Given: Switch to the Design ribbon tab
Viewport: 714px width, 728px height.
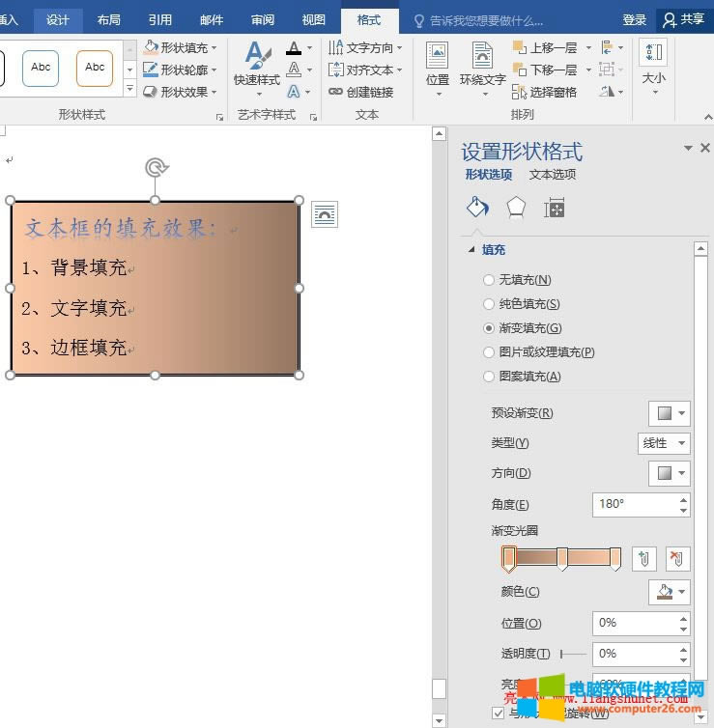Looking at the screenshot, I should pyautogui.click(x=58, y=19).
